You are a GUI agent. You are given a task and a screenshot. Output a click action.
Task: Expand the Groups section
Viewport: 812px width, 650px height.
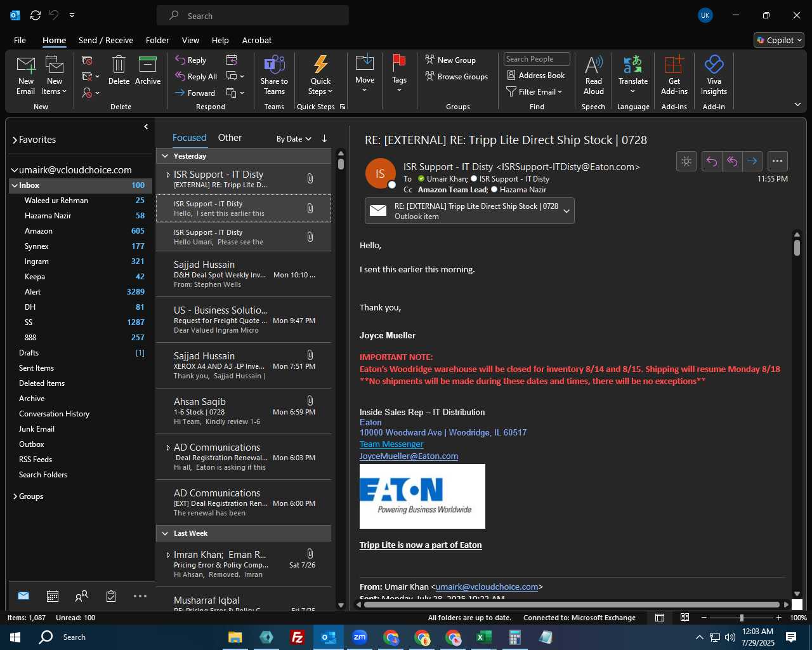click(x=15, y=496)
